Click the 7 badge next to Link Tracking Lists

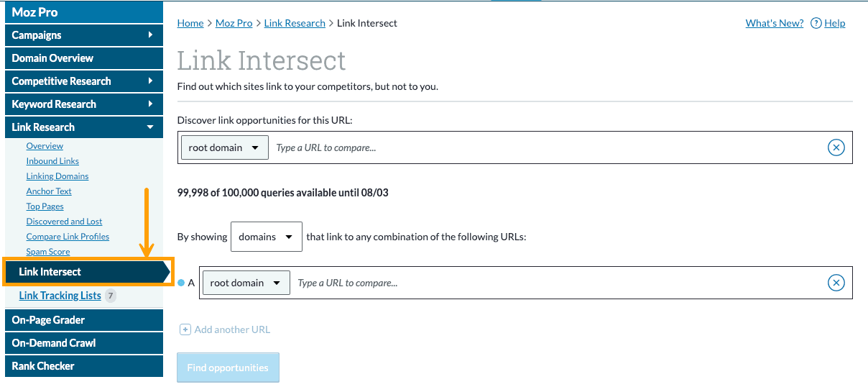click(110, 296)
